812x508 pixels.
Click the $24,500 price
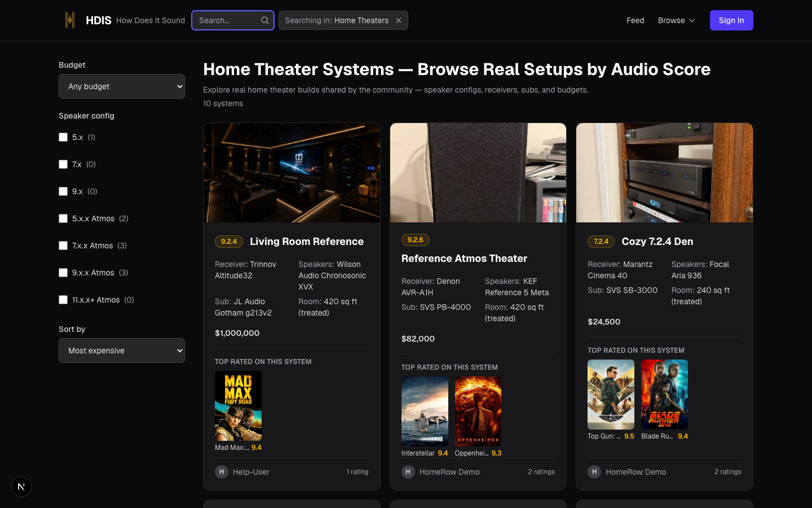point(604,322)
